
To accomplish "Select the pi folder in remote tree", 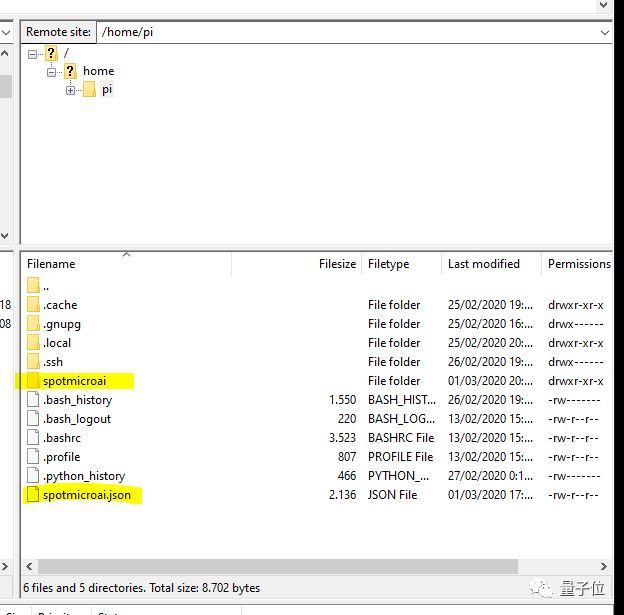I will click(107, 90).
